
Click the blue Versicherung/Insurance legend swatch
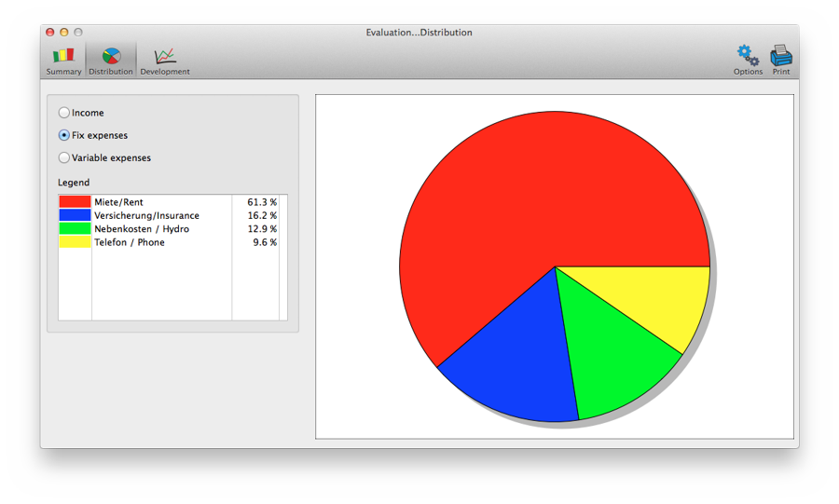75,215
